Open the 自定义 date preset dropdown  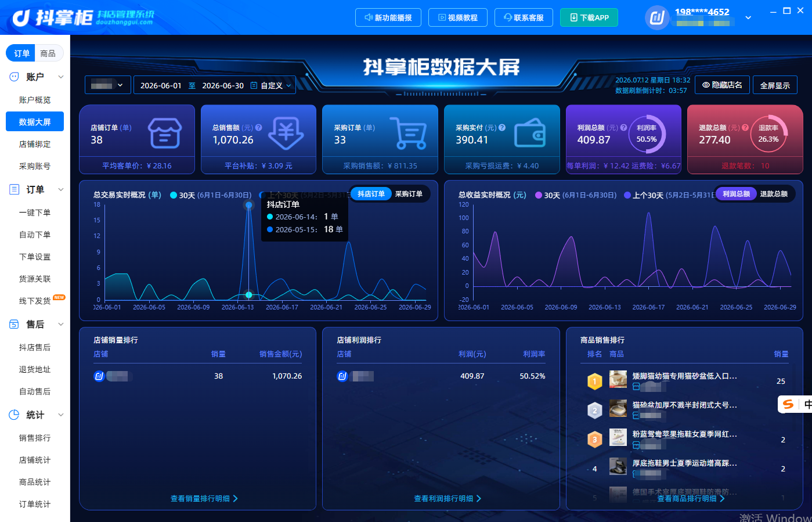tap(276, 85)
